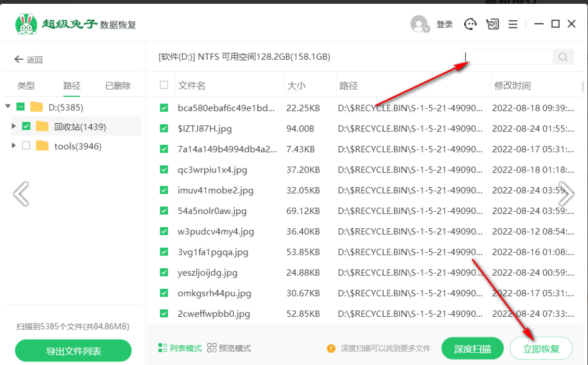Start 深度扫描 deep scan
Viewport: 588px width, 365px height.
click(x=472, y=349)
